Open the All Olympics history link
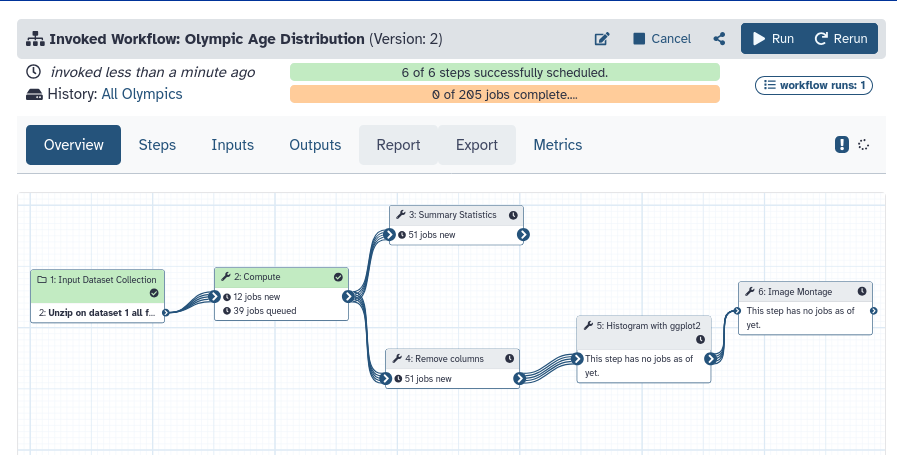Viewport: 897px width, 455px height. (x=142, y=94)
